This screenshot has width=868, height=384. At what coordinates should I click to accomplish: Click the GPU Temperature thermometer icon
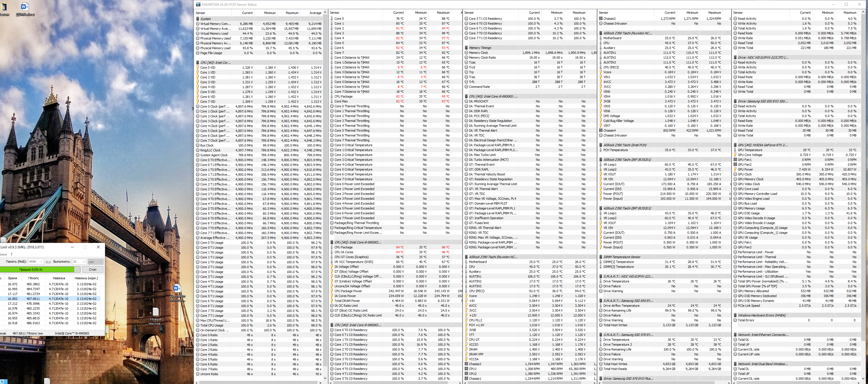pos(735,150)
